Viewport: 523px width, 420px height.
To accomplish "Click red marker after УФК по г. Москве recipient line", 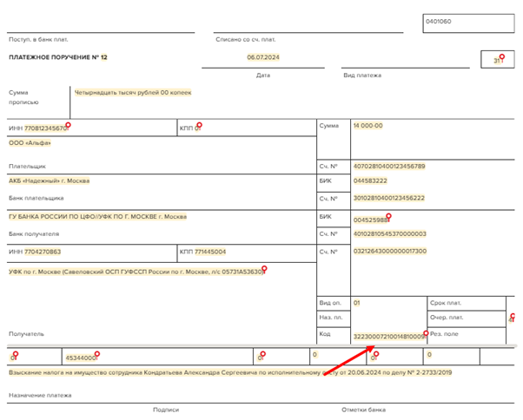I will click(x=264, y=269).
